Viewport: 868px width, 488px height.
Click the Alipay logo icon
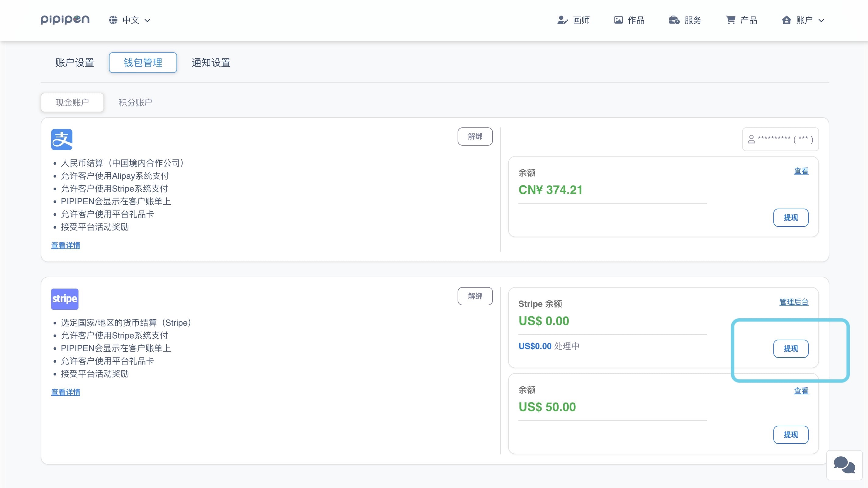(62, 140)
